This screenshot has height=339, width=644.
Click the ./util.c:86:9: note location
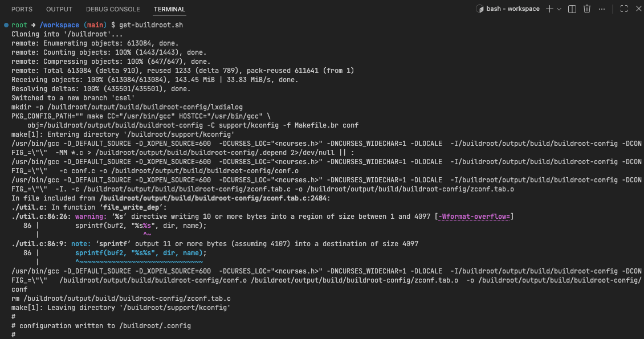click(39, 244)
